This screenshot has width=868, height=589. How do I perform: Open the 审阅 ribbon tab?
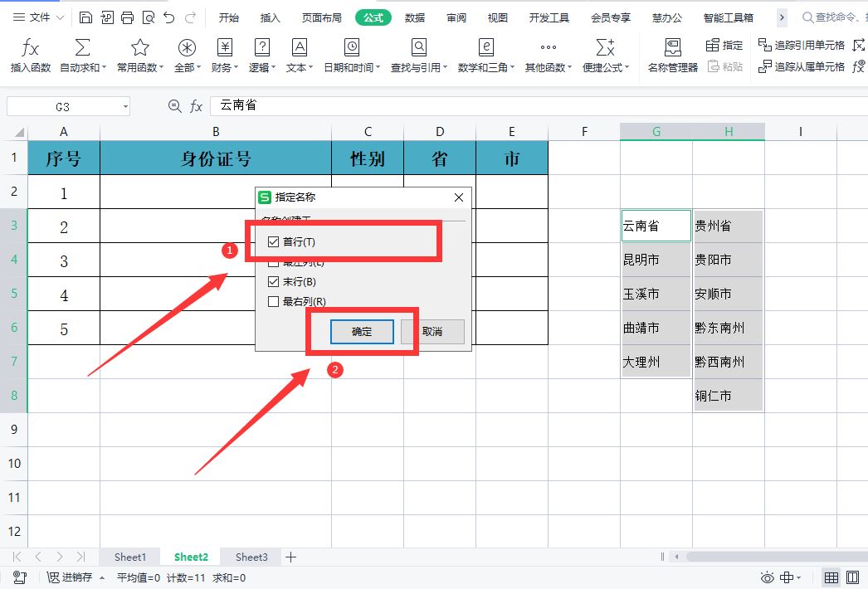(456, 17)
